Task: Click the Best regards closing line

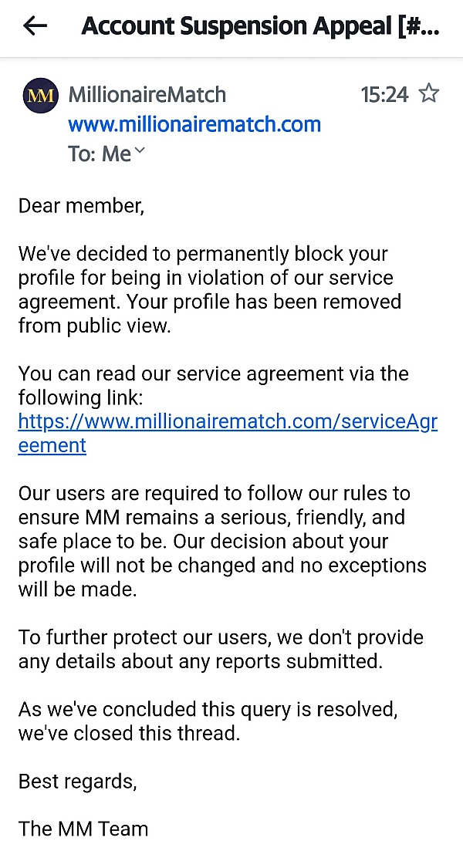Action: tap(77, 781)
